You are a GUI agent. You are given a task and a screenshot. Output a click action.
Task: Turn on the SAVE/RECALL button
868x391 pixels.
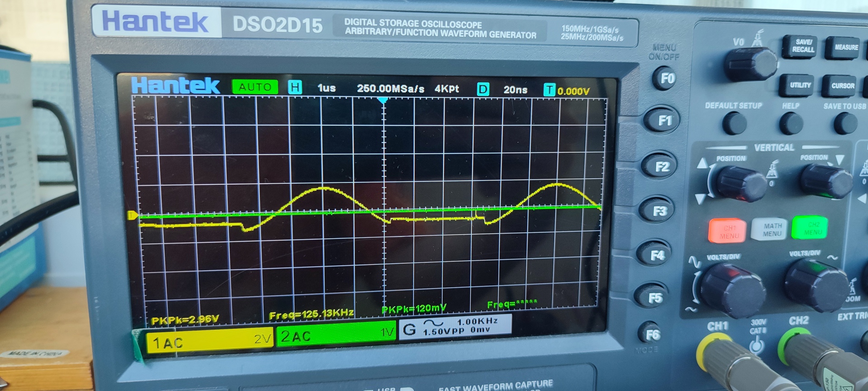[x=800, y=46]
